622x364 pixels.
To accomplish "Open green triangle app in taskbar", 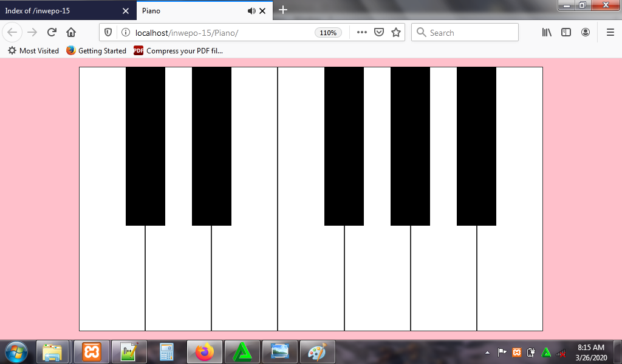I will pyautogui.click(x=242, y=352).
